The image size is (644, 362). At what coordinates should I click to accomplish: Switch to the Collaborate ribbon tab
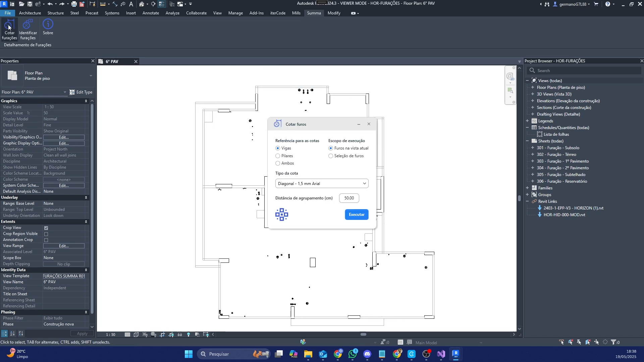[196, 13]
